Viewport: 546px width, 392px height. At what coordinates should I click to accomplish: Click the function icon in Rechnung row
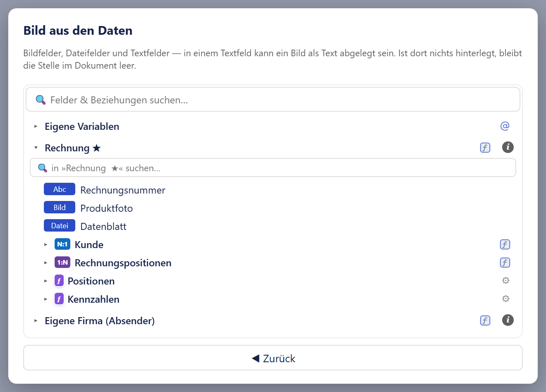pos(485,148)
